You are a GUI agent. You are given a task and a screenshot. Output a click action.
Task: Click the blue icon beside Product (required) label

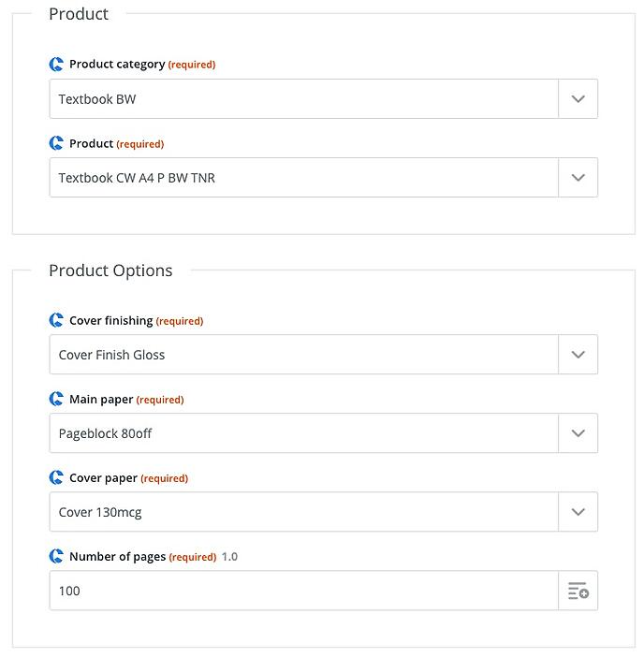tap(56, 143)
